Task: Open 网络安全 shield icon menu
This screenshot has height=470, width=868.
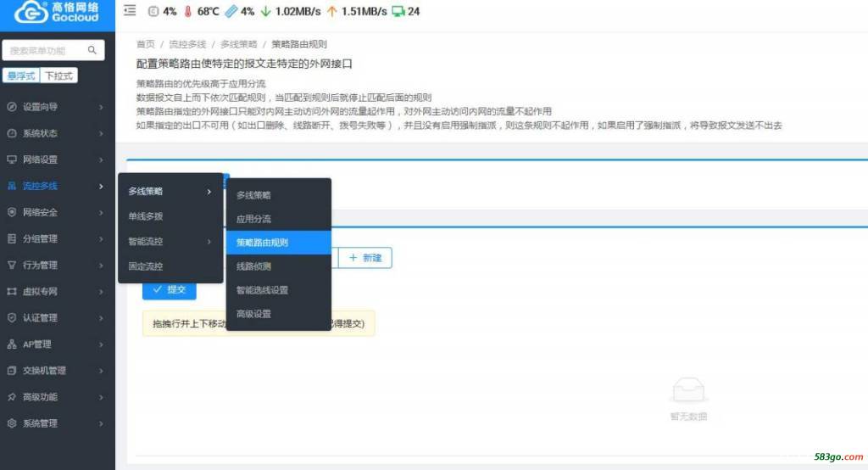Action: (12, 212)
